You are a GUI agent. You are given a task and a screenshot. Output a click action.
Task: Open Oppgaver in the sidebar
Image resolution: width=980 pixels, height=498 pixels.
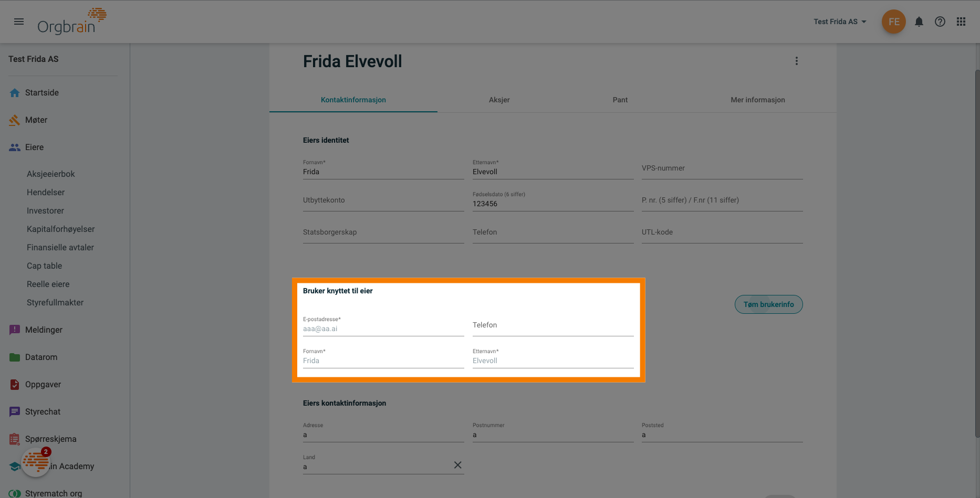click(x=43, y=385)
